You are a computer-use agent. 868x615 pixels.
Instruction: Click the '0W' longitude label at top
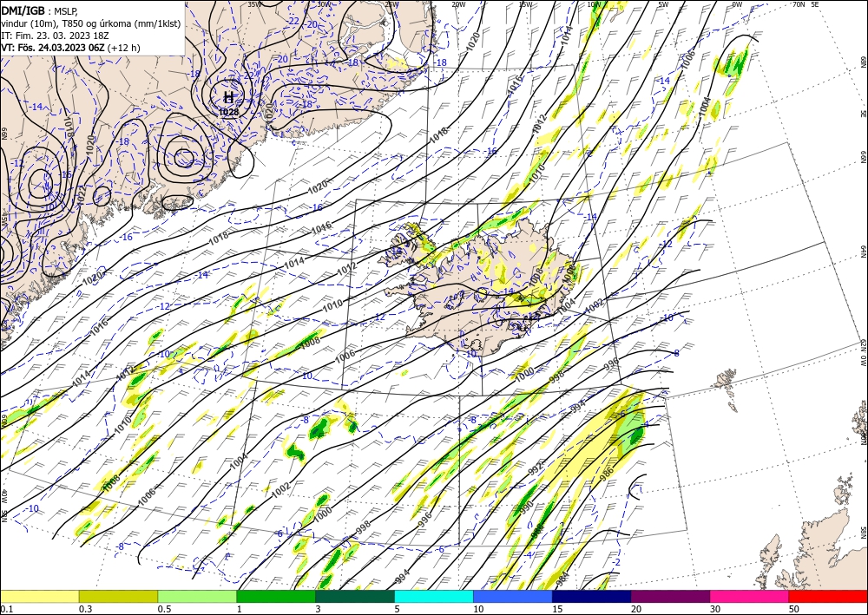737,4
